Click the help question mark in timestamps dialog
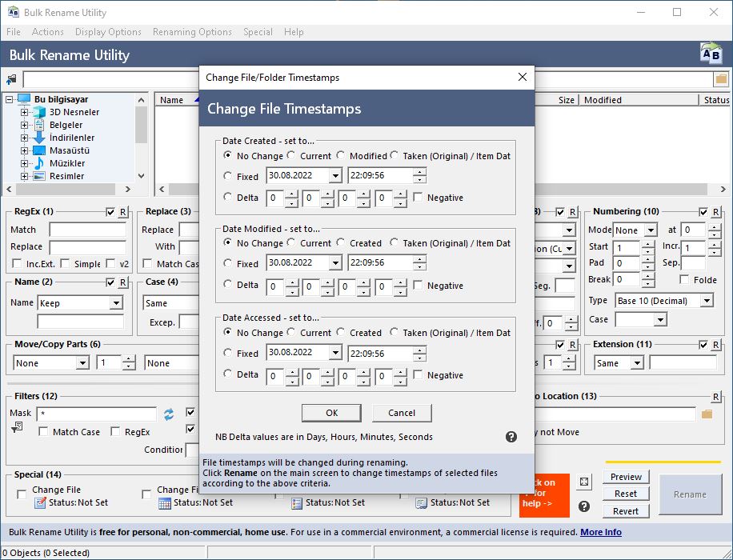733x560 pixels. tap(511, 437)
